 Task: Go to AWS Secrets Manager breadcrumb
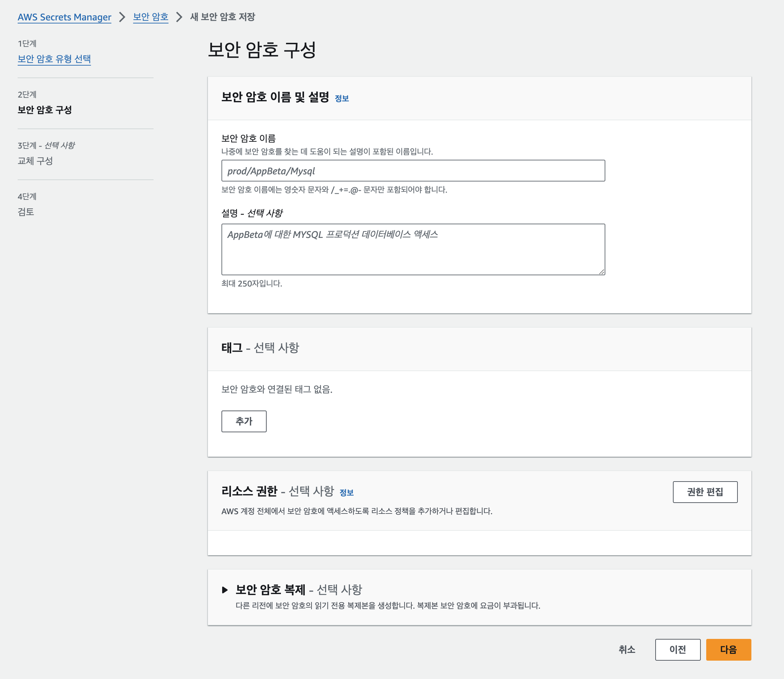pos(65,17)
